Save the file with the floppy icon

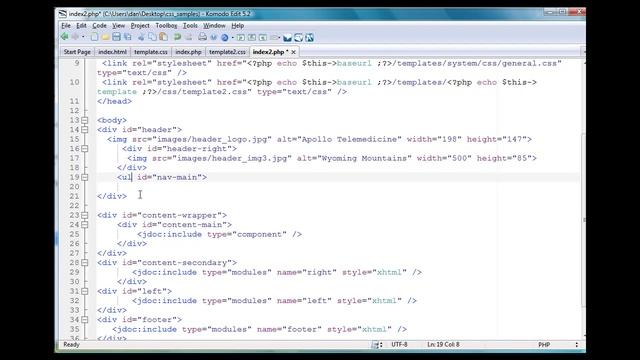pyautogui.click(x=116, y=37)
